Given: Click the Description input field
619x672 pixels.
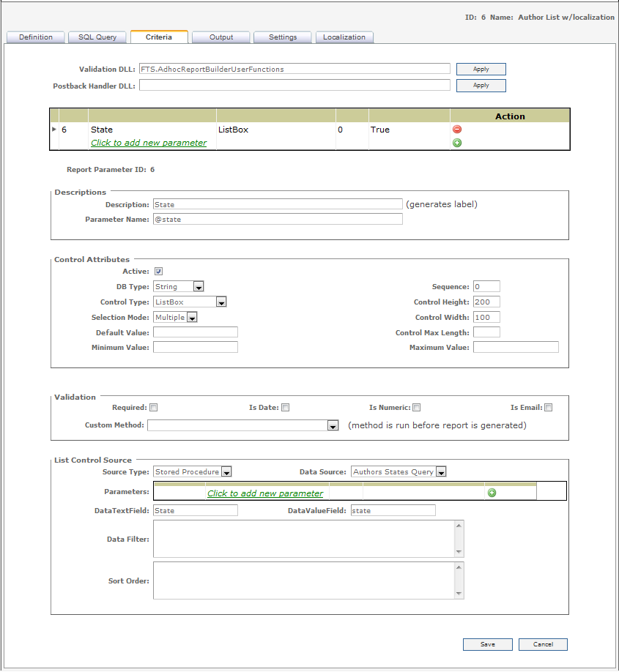Looking at the screenshot, I should [278, 204].
